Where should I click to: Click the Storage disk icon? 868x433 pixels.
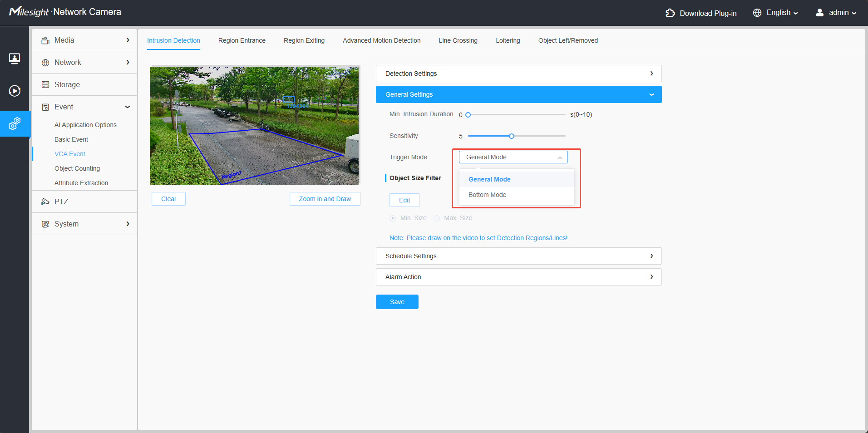[45, 85]
